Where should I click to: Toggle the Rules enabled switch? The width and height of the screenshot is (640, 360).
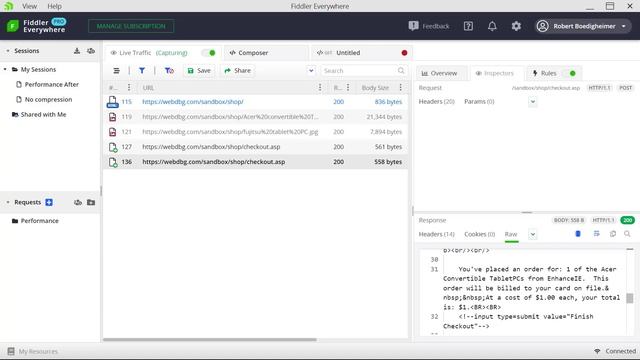[569, 73]
